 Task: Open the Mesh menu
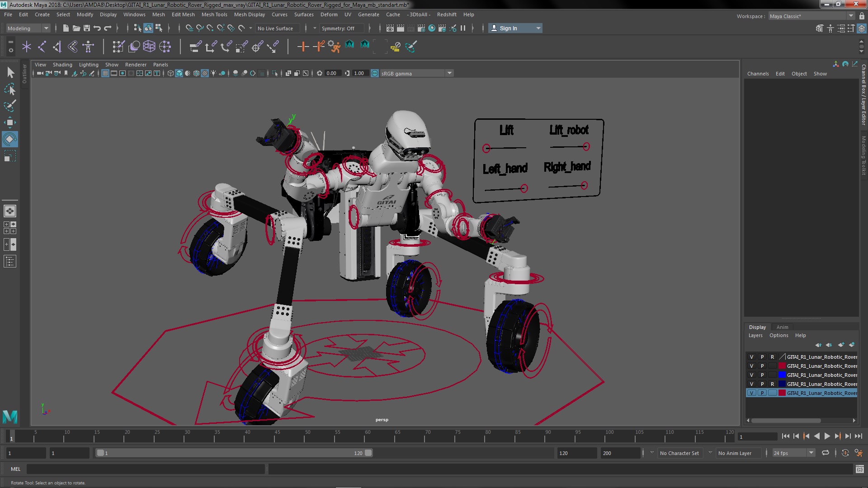(158, 14)
